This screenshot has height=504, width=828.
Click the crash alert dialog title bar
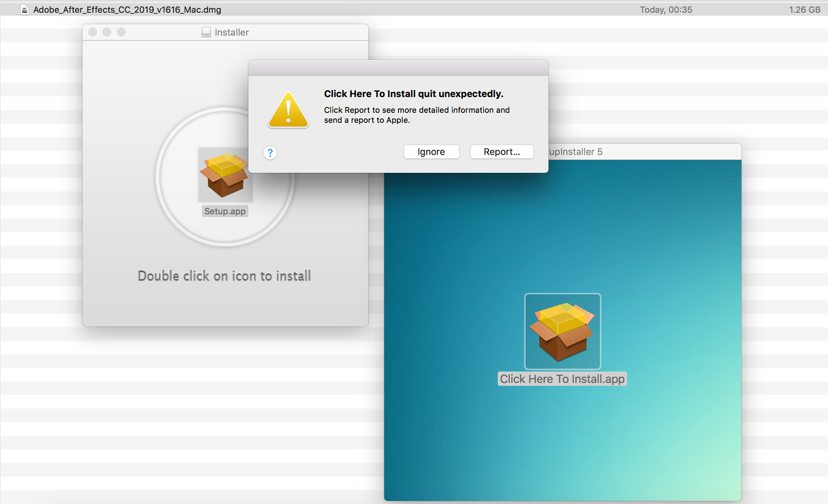(x=398, y=67)
